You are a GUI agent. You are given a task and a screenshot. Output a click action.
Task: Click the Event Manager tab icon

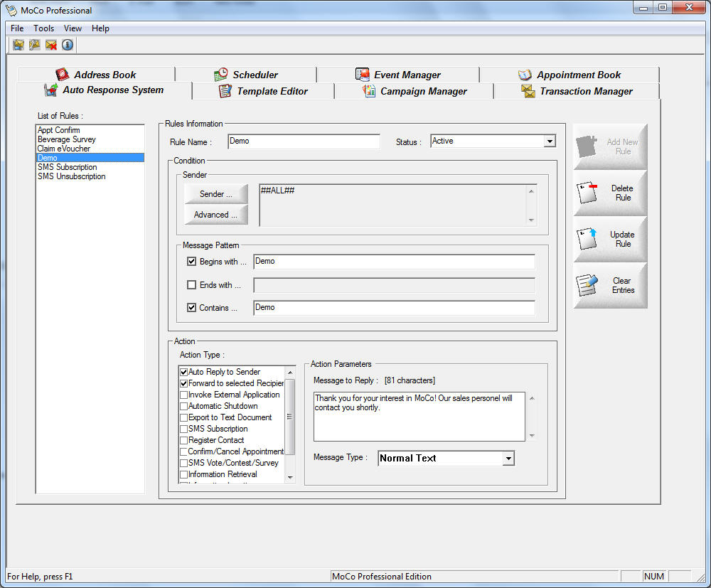coord(363,75)
